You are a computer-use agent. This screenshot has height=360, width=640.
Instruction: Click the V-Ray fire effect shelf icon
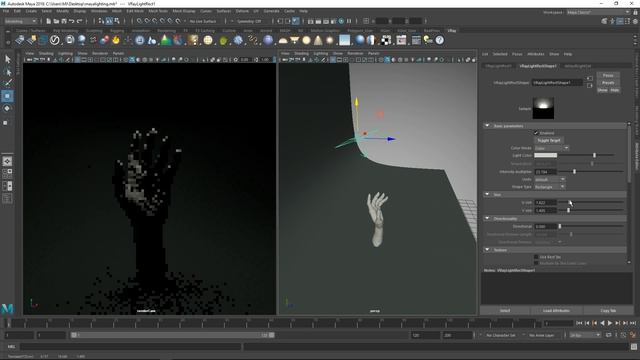[116, 40]
